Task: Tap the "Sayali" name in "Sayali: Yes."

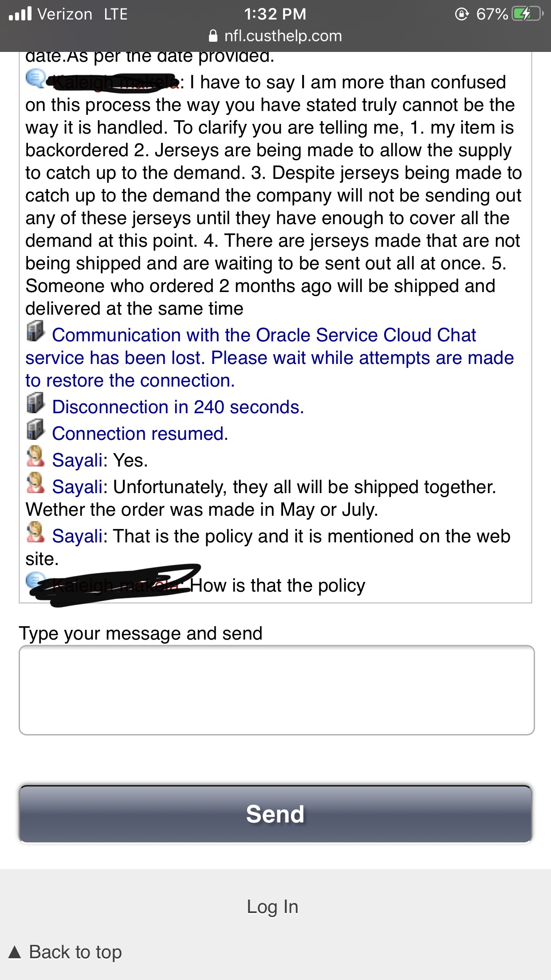Action: coord(78,460)
